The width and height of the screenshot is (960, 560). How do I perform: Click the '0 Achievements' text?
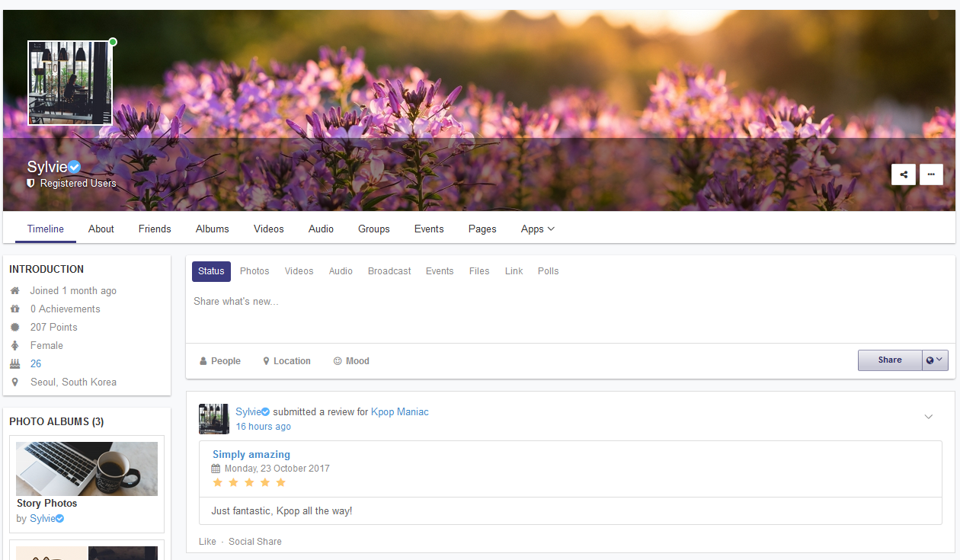(x=66, y=309)
